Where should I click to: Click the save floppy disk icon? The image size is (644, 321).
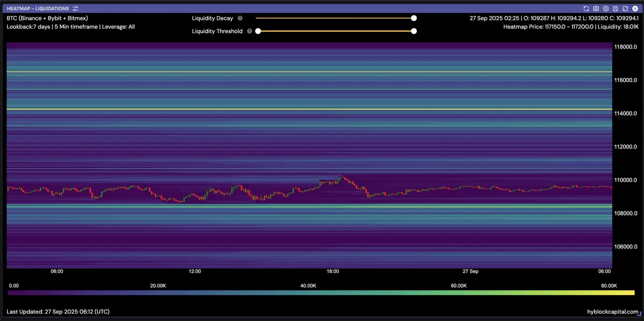(616, 9)
